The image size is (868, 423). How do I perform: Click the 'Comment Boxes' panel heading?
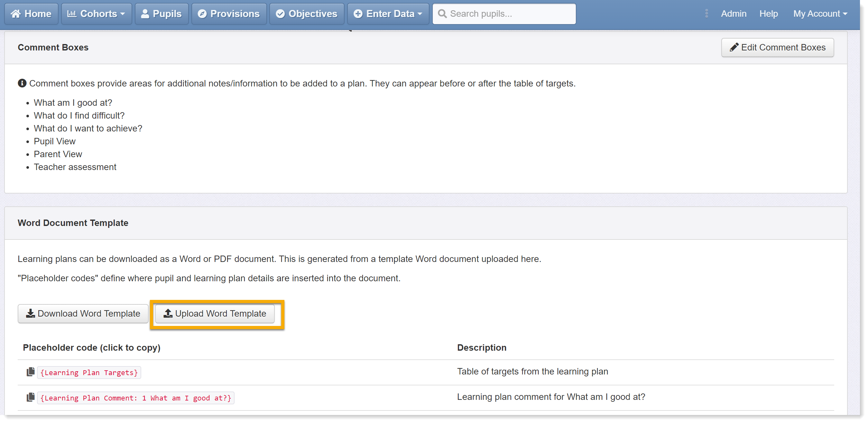53,48
